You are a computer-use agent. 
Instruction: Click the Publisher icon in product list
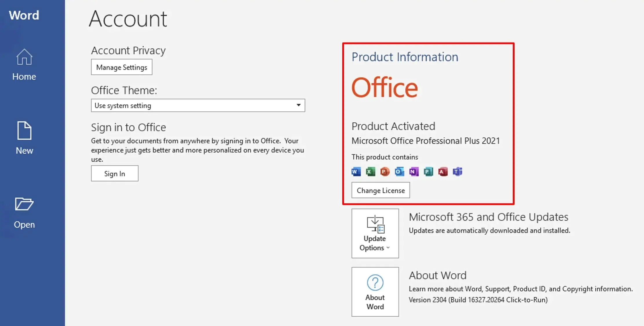(428, 172)
